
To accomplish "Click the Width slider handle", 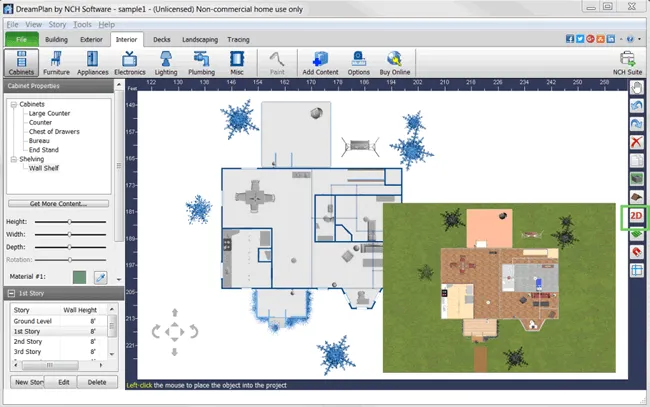I will [70, 234].
